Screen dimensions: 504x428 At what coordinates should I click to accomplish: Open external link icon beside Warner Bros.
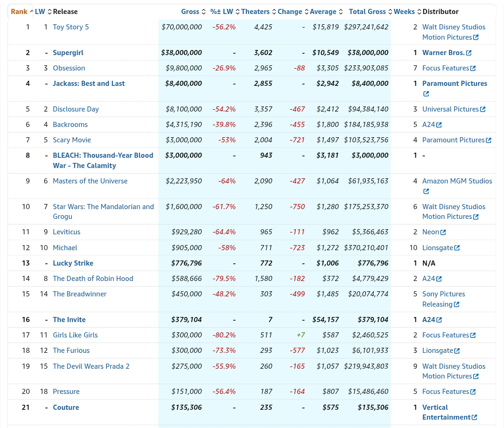click(x=469, y=53)
